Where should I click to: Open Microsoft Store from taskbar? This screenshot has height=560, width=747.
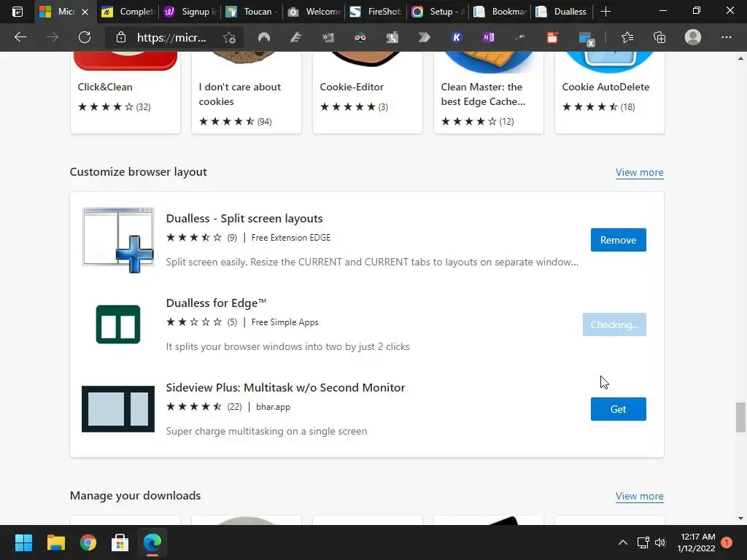point(120,542)
